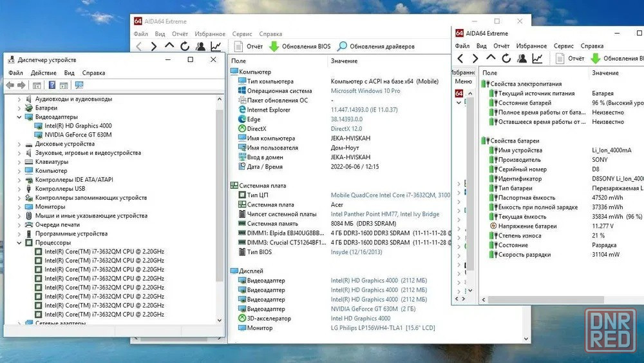Screen dimensions: 644x363
Task: Click Forward arrow in right AIDA64 window
Action: click(475, 59)
